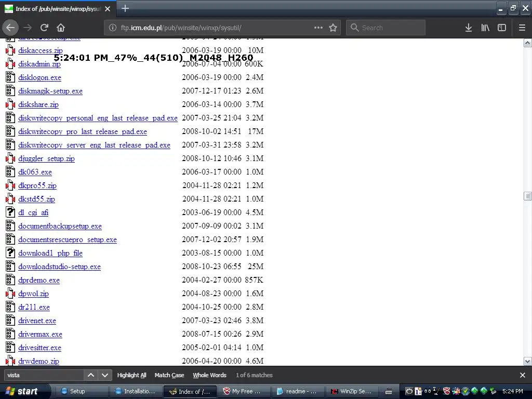Viewport: 532px width, 399px height.
Task: Download dkstd55.zip
Action: point(37,199)
